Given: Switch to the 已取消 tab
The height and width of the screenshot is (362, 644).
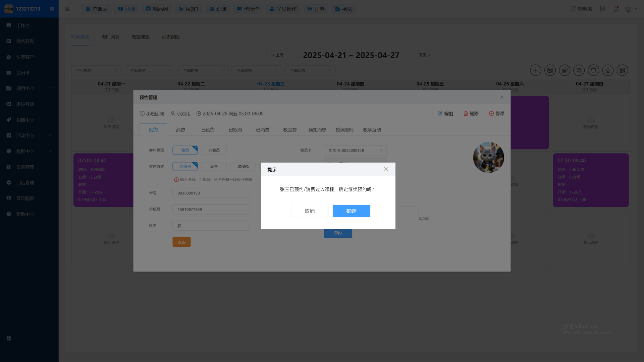Looking at the screenshot, I should [235, 130].
